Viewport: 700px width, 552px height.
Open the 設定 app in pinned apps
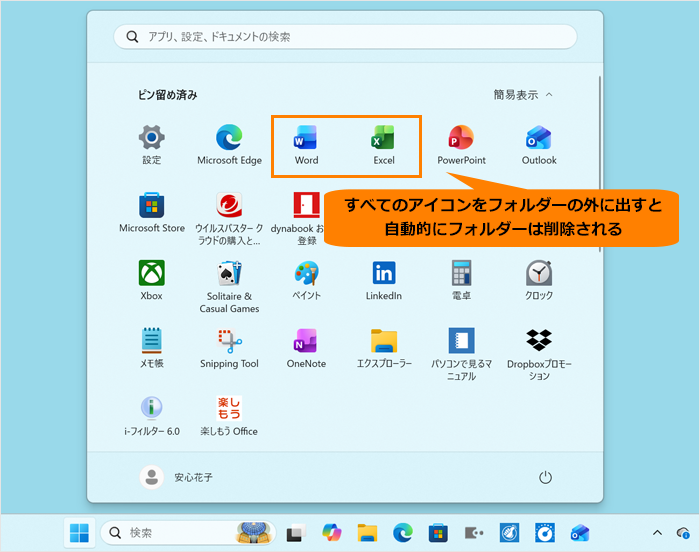[x=152, y=145]
